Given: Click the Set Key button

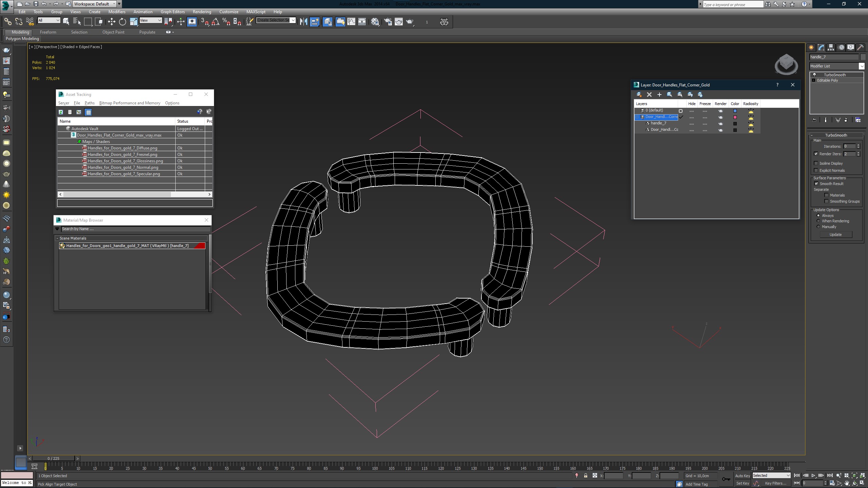Looking at the screenshot, I should (742, 483).
